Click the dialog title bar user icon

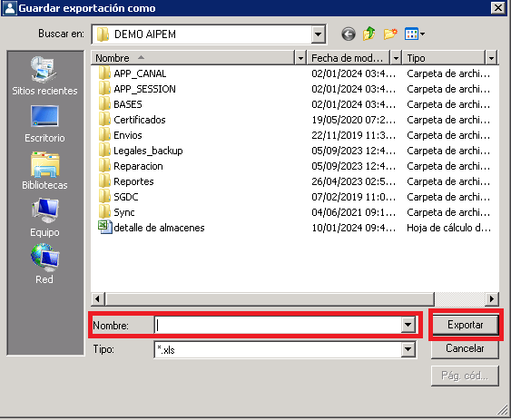click(10, 8)
